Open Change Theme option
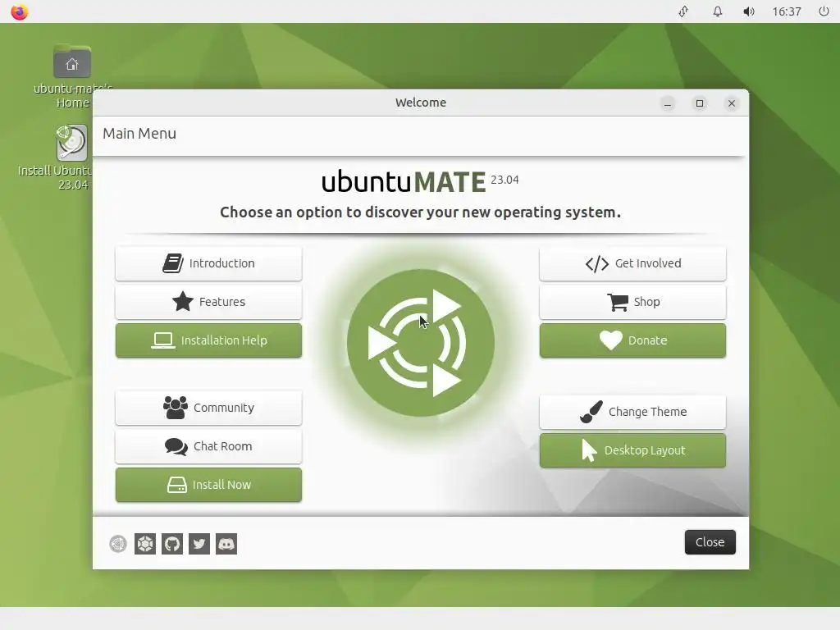Viewport: 840px width, 630px height. 632,412
